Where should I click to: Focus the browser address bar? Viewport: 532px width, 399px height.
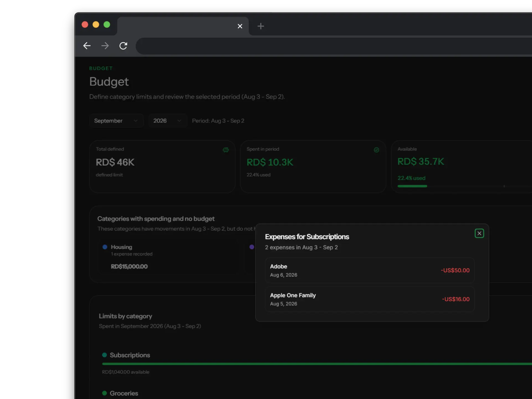[x=334, y=46]
